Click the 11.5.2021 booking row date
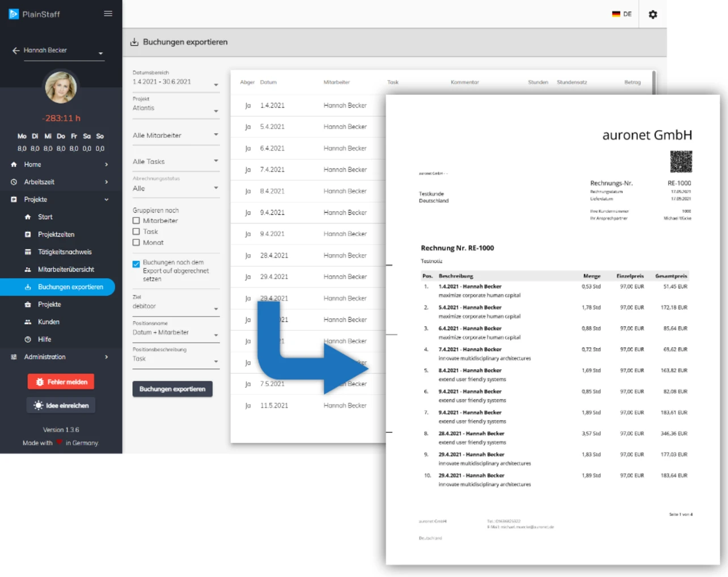The height and width of the screenshot is (577, 728). pos(274,406)
